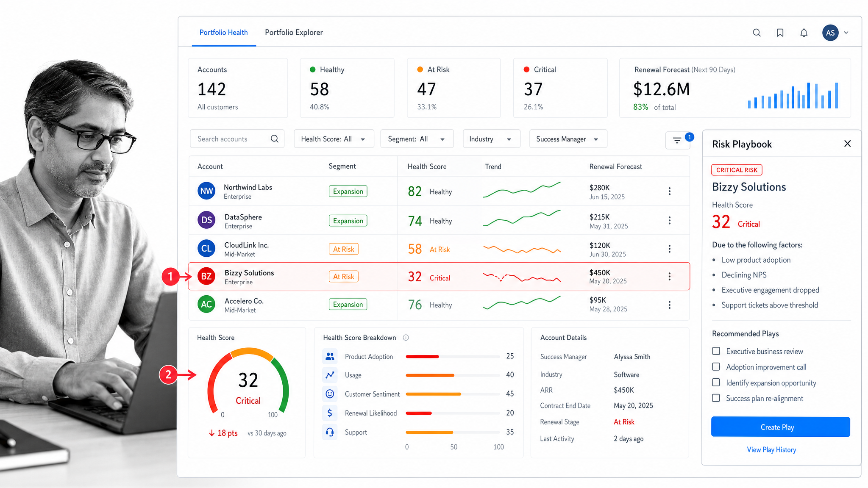Click info icon next to Health Score Breakdown
Image resolution: width=868 pixels, height=488 pixels.
[x=406, y=338]
